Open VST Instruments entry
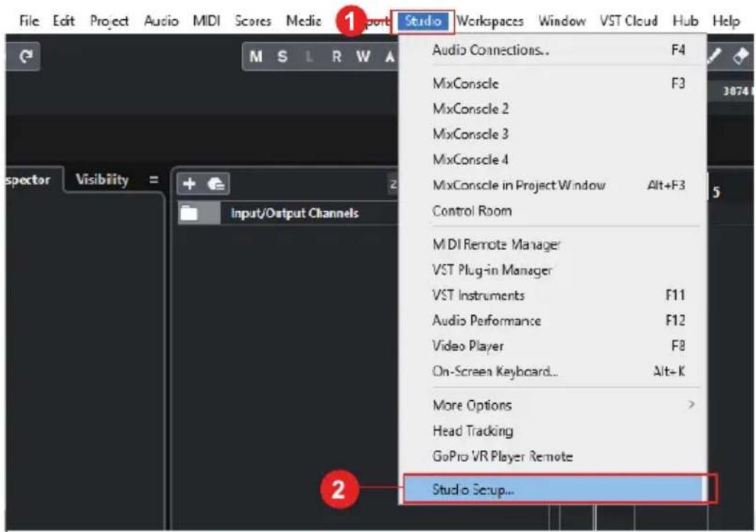Image resolution: width=756 pixels, height=532 pixels. 553,295
